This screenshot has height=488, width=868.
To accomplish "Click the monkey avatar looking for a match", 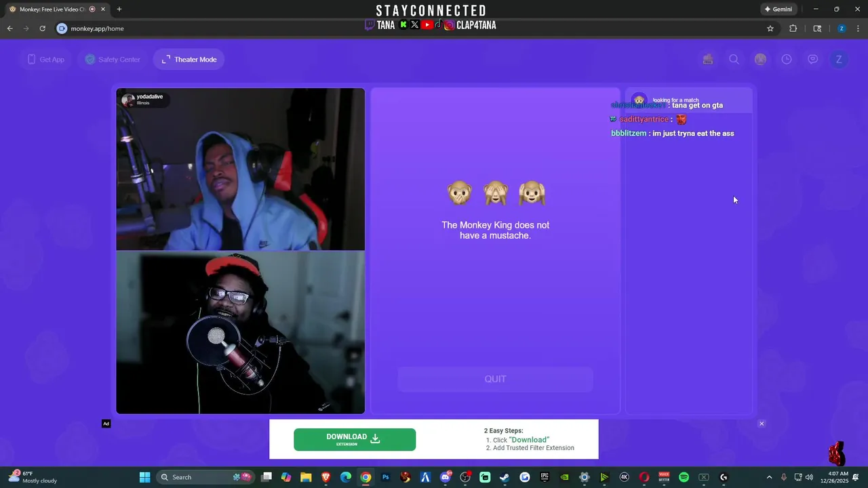I will (x=639, y=100).
